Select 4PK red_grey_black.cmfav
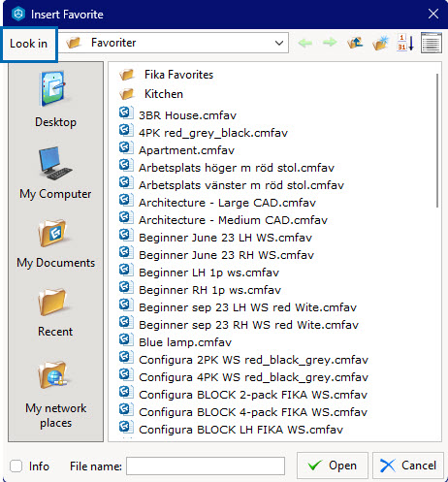 tap(213, 133)
